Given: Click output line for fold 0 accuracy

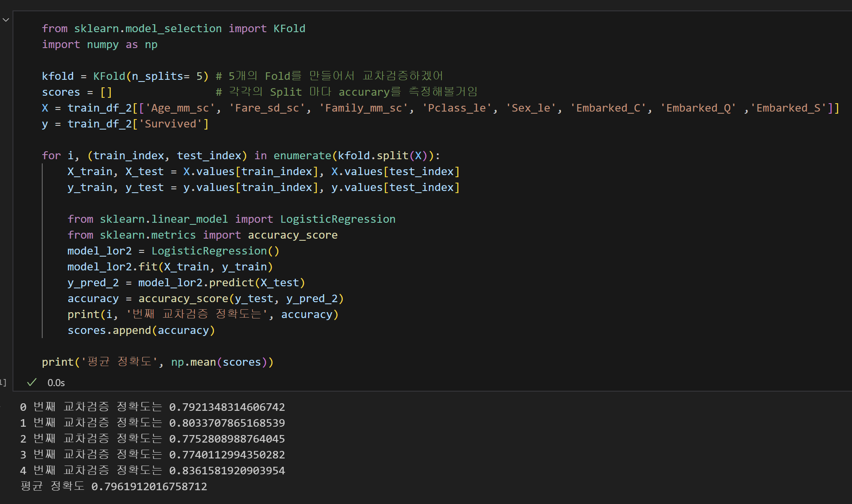Looking at the screenshot, I should coord(152,407).
